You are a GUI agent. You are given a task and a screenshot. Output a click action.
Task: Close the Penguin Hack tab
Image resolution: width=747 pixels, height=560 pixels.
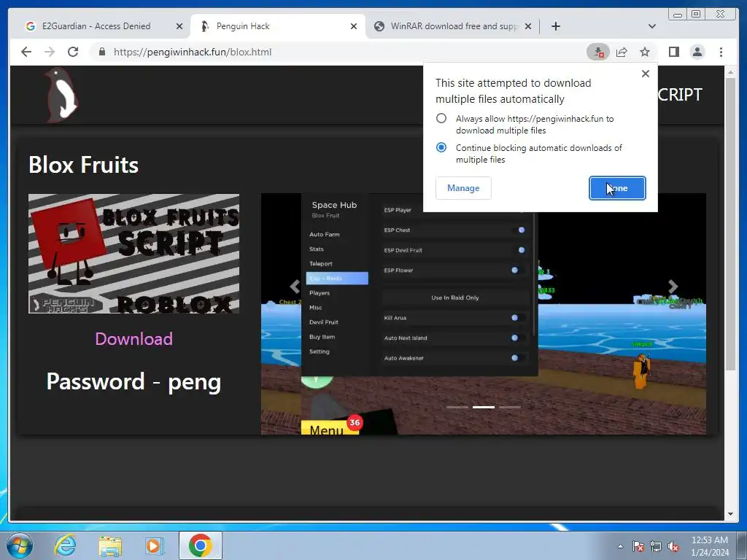354,26
